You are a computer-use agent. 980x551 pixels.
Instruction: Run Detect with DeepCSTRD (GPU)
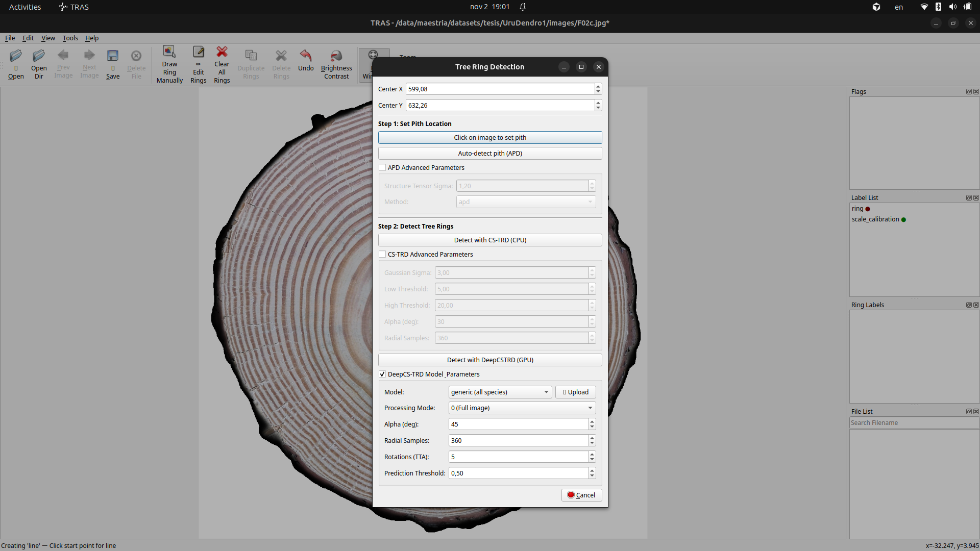489,360
